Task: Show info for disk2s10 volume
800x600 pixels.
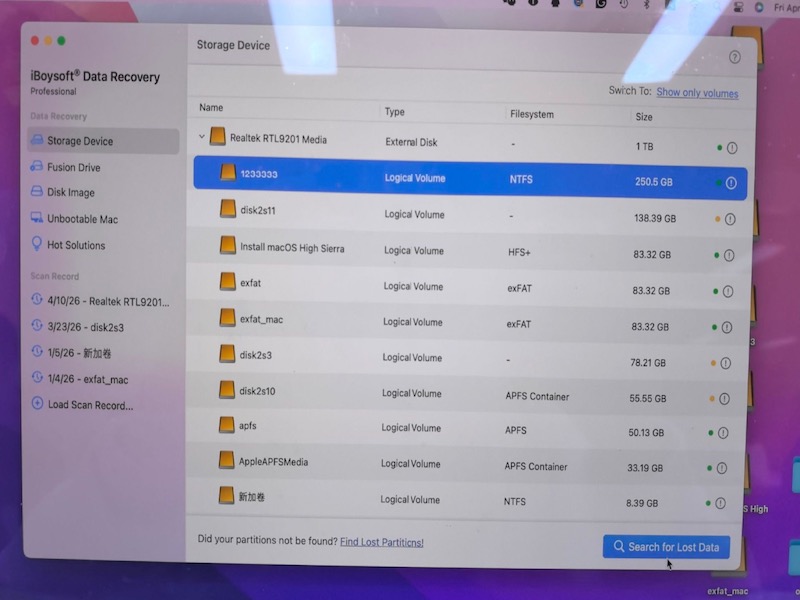Action: (x=724, y=399)
